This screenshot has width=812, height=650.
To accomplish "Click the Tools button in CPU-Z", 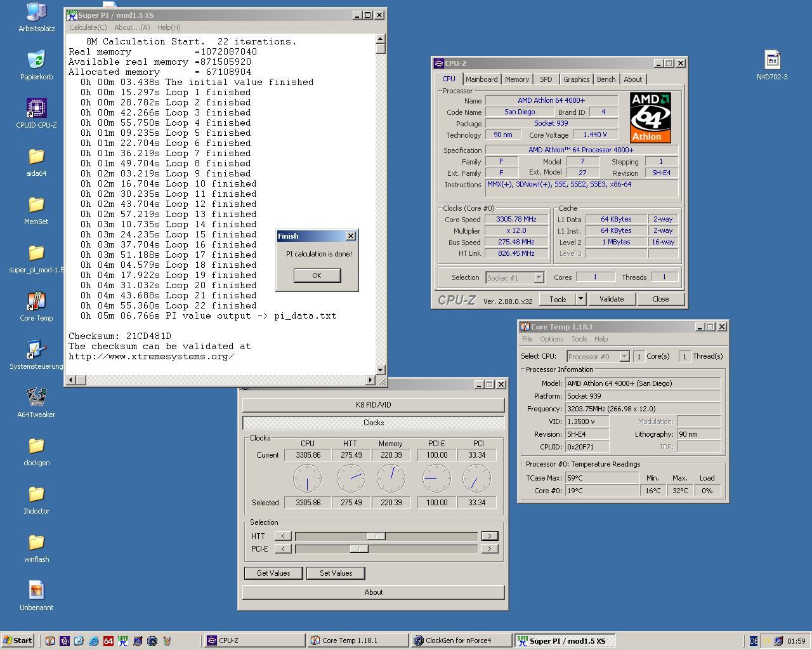I will (558, 299).
